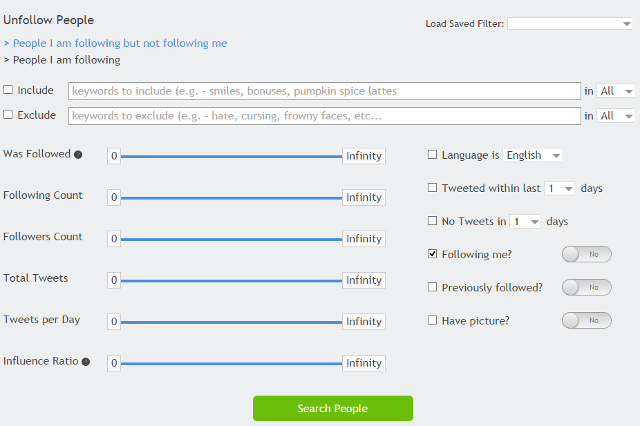Click the Following Count minimum value box

tap(114, 197)
